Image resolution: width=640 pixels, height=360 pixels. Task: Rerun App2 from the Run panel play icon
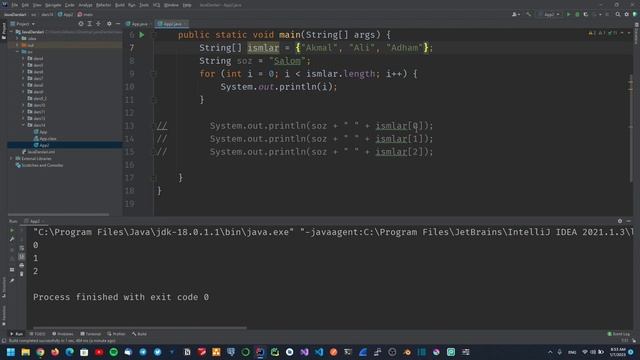pos(12,231)
